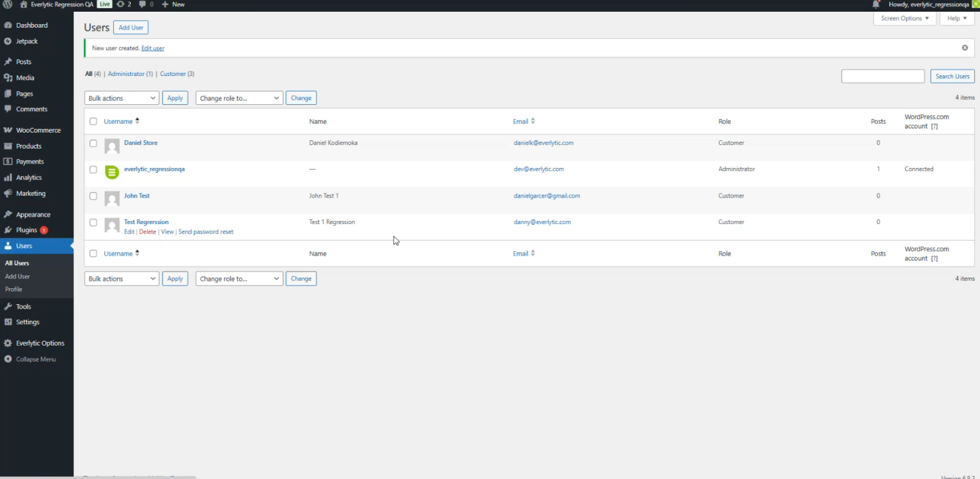Open the All Users submenu item

coord(17,263)
